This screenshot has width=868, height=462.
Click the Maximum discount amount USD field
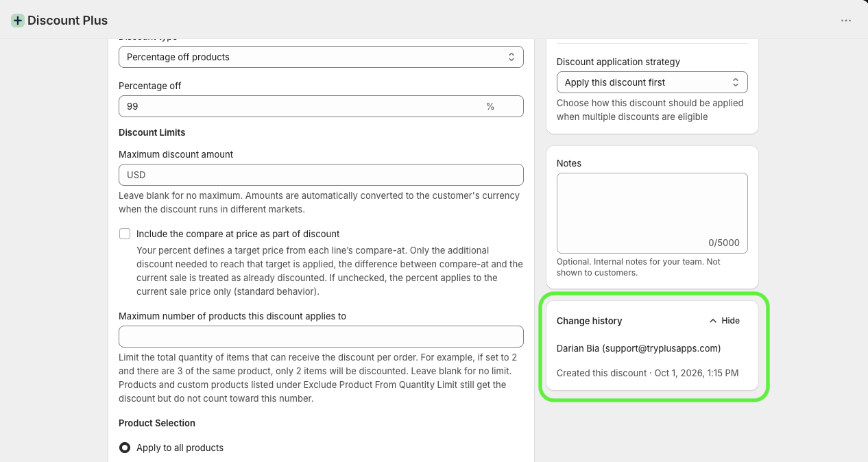pyautogui.click(x=321, y=175)
